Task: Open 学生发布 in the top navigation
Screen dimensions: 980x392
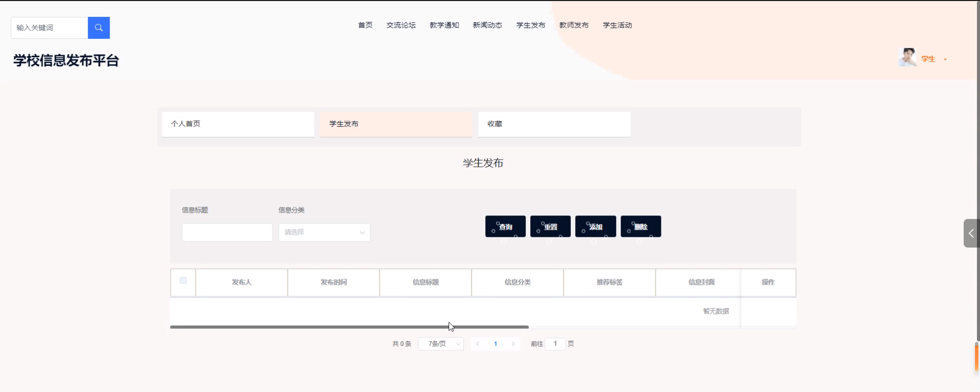Action: (531, 25)
